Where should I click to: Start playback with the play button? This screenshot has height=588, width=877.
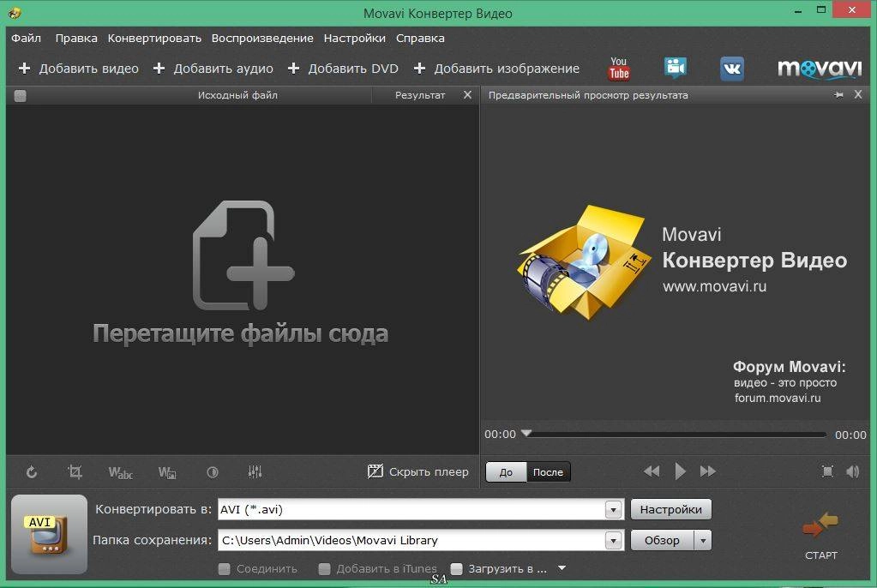(680, 471)
